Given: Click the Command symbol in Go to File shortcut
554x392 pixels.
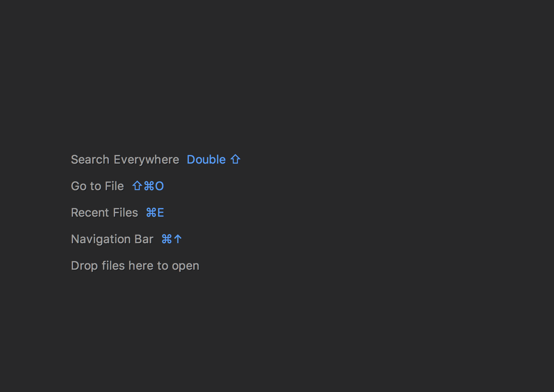Looking at the screenshot, I should tap(149, 186).
